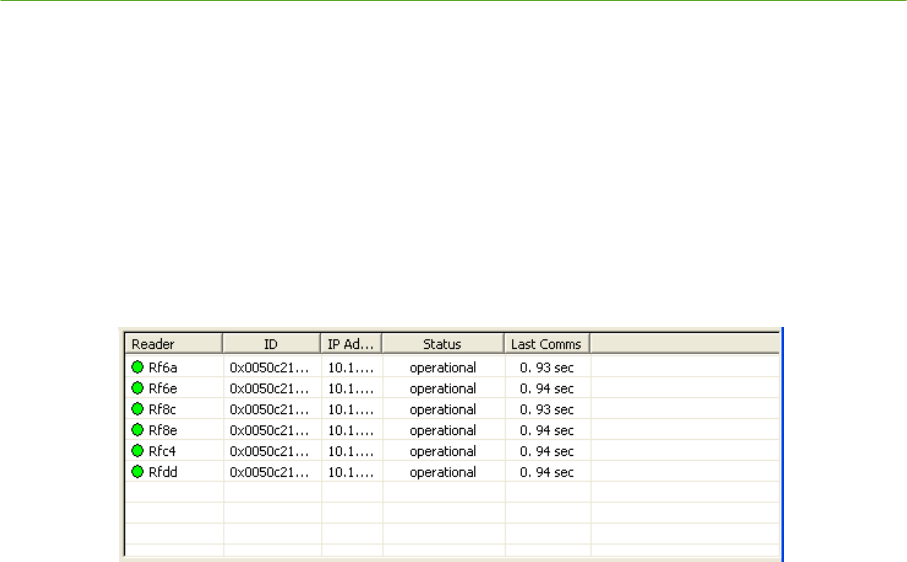Click the ID cell in the Rfc4 row

[269, 451]
